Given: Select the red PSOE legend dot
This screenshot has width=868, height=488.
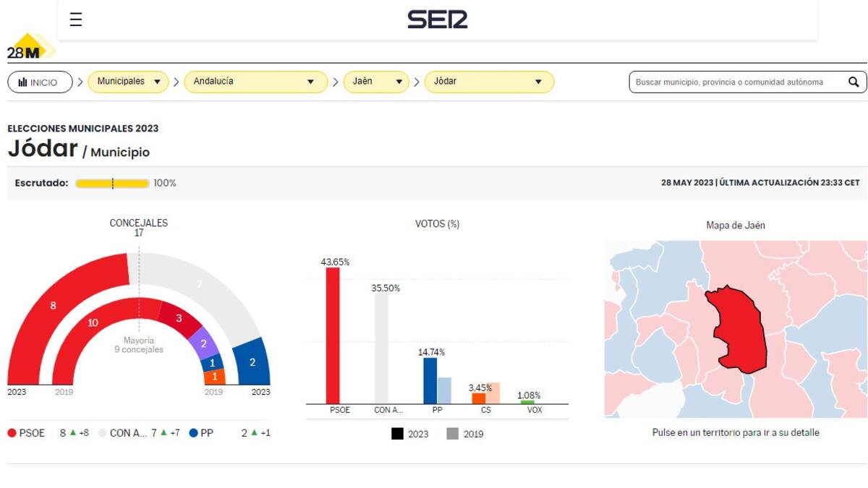Looking at the screenshot, I should (11, 432).
